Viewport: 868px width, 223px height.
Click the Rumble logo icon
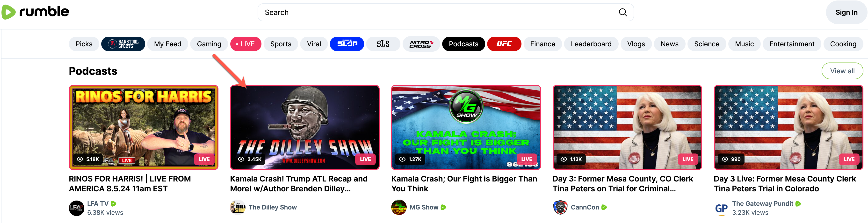pos(8,12)
